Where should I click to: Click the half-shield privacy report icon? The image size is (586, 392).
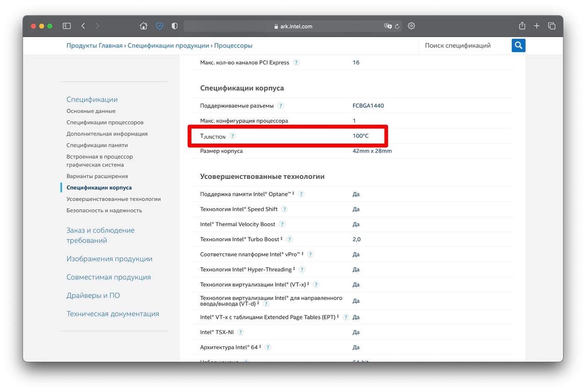point(174,26)
